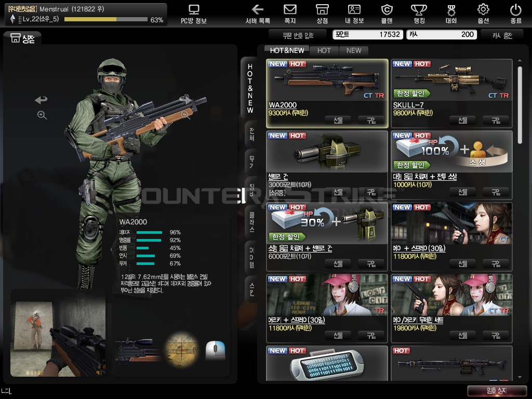The width and height of the screenshot is (532, 399).
Task: Click the black machine gun HOT item image
Action: (451, 366)
